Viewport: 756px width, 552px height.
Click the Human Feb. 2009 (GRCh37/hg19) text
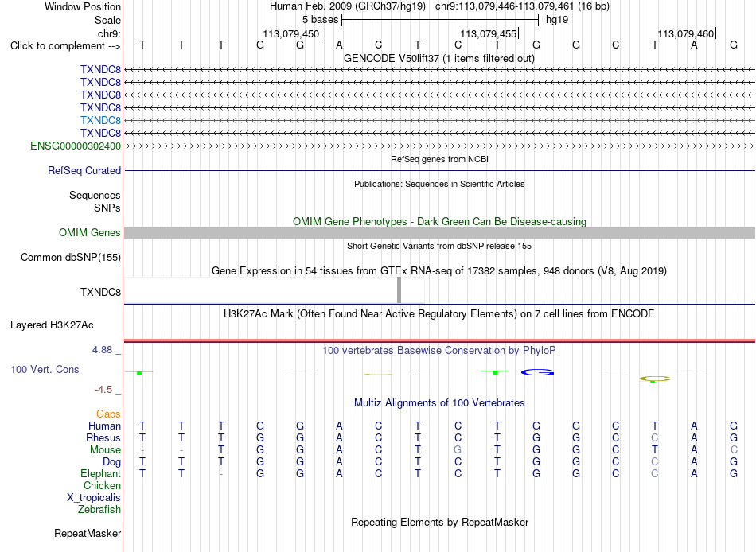point(348,6)
